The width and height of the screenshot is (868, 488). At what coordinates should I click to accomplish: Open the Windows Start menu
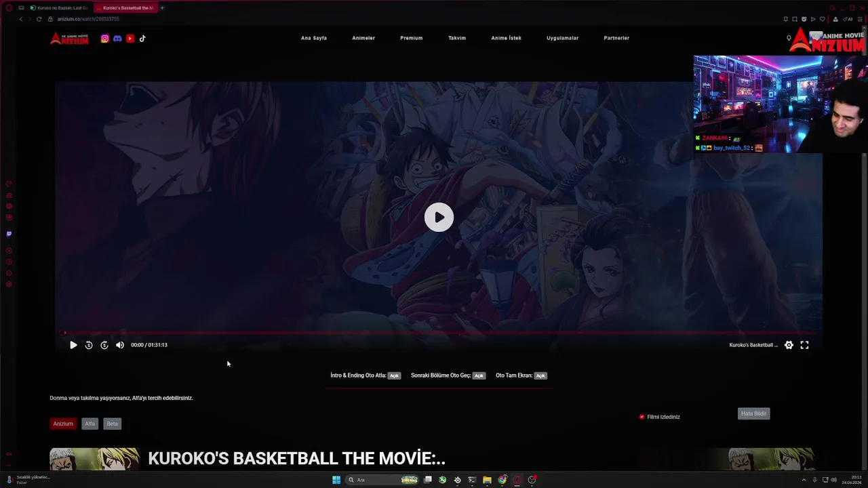[x=336, y=480]
